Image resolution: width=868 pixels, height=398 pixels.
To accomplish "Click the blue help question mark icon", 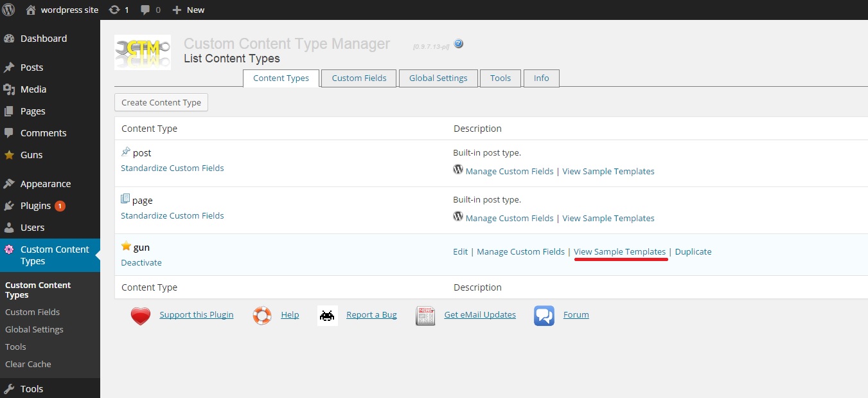I will [458, 44].
